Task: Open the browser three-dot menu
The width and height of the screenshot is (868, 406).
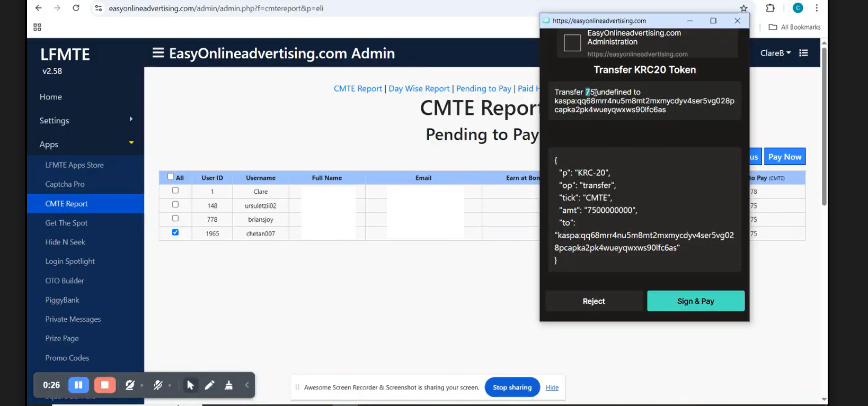Action: pos(817,8)
